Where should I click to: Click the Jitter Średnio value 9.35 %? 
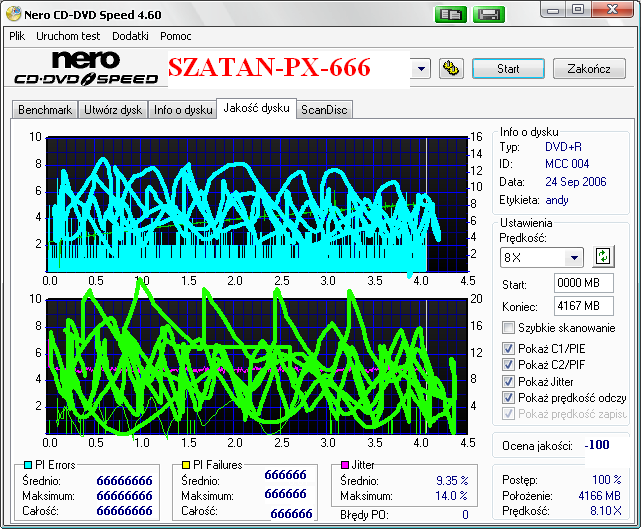pyautogui.click(x=452, y=480)
